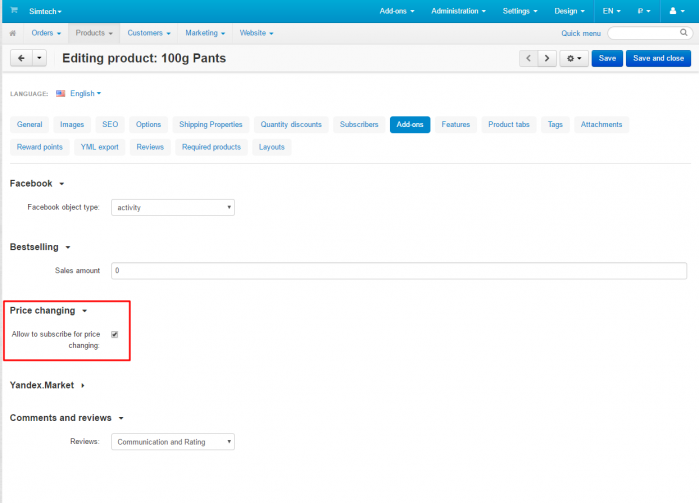Click the back arrow button
This screenshot has width=700, height=503.
(x=21, y=58)
